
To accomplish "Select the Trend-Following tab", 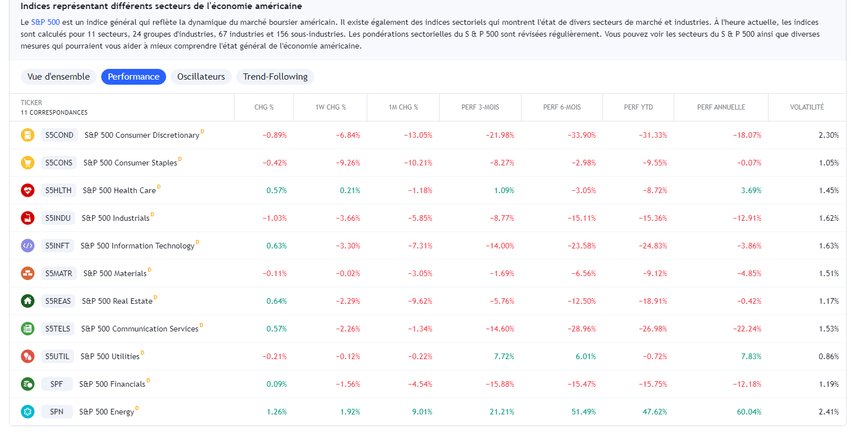I will [x=275, y=77].
